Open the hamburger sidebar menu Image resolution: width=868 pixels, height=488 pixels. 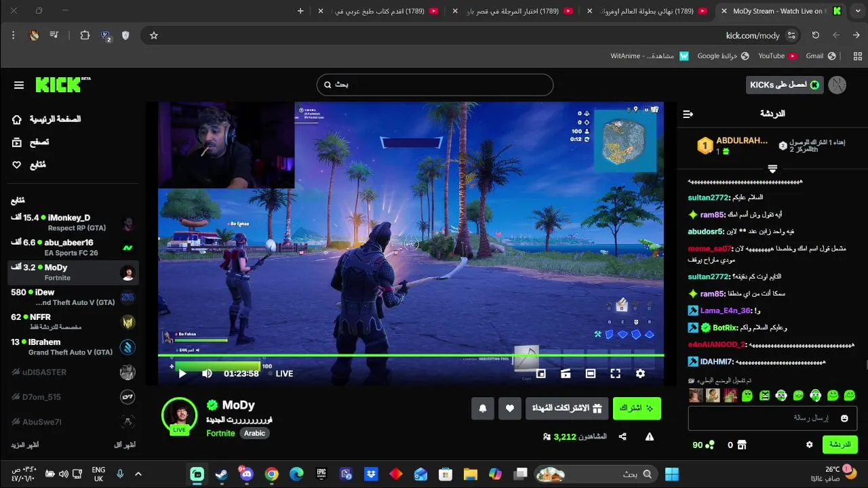(x=19, y=85)
